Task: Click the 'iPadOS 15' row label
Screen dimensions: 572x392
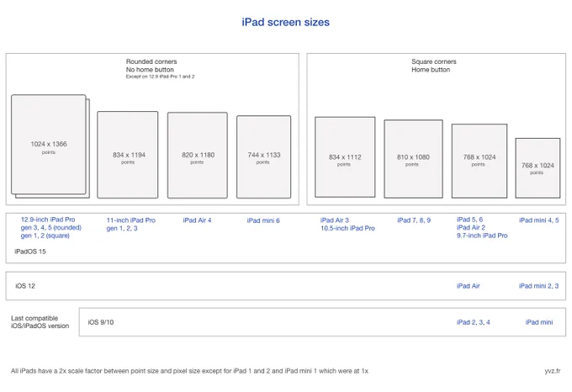Action: point(30,252)
